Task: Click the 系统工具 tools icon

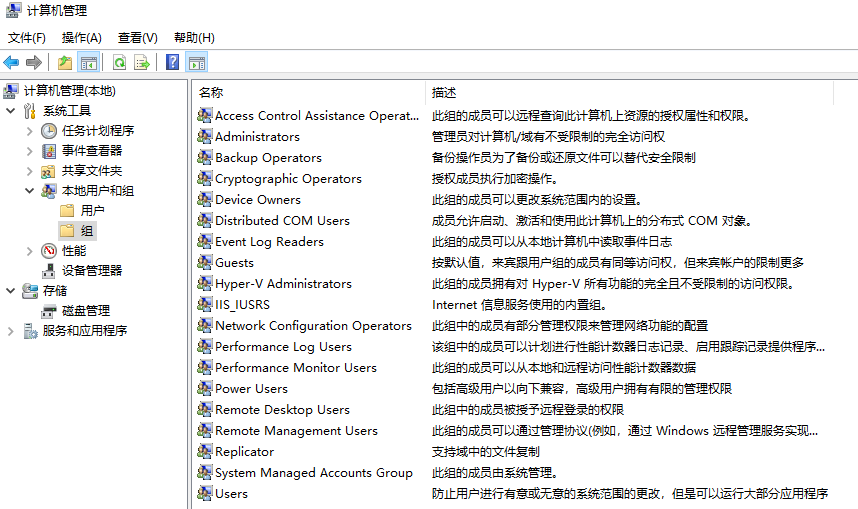Action: 30,111
